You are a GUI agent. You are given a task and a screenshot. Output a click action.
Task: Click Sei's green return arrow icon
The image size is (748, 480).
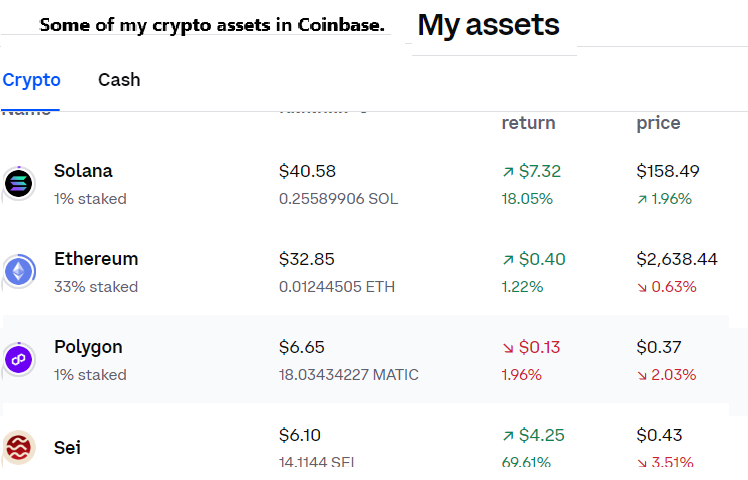pos(508,436)
